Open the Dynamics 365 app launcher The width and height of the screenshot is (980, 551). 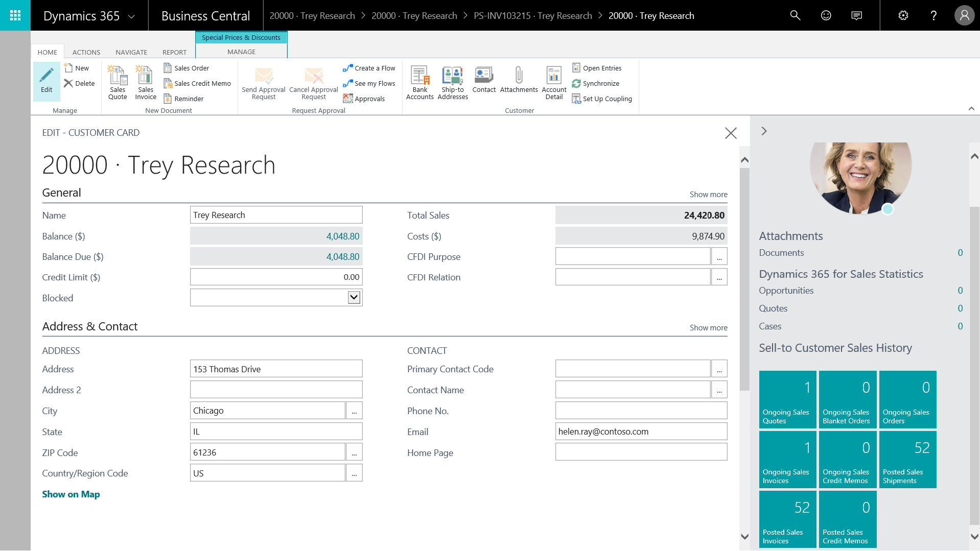[15, 15]
